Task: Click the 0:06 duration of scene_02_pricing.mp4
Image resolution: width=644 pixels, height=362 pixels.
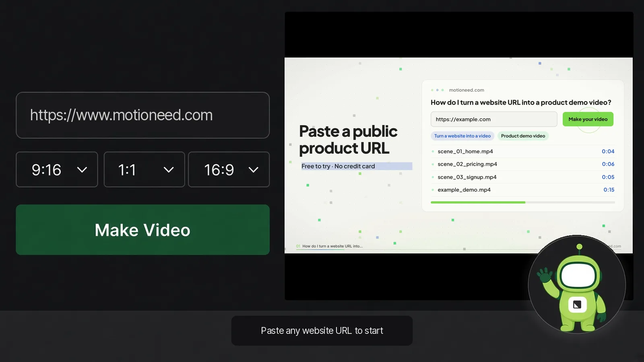Action: tap(608, 164)
